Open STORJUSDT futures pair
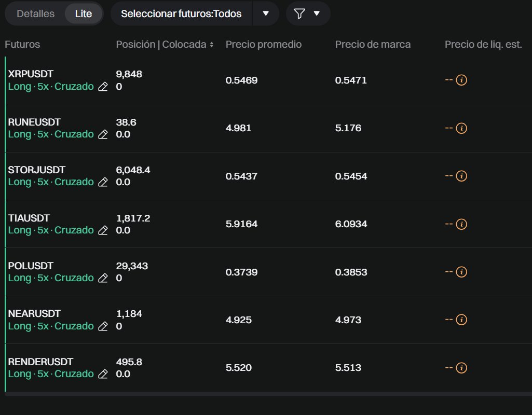532x415 pixels. coord(37,170)
